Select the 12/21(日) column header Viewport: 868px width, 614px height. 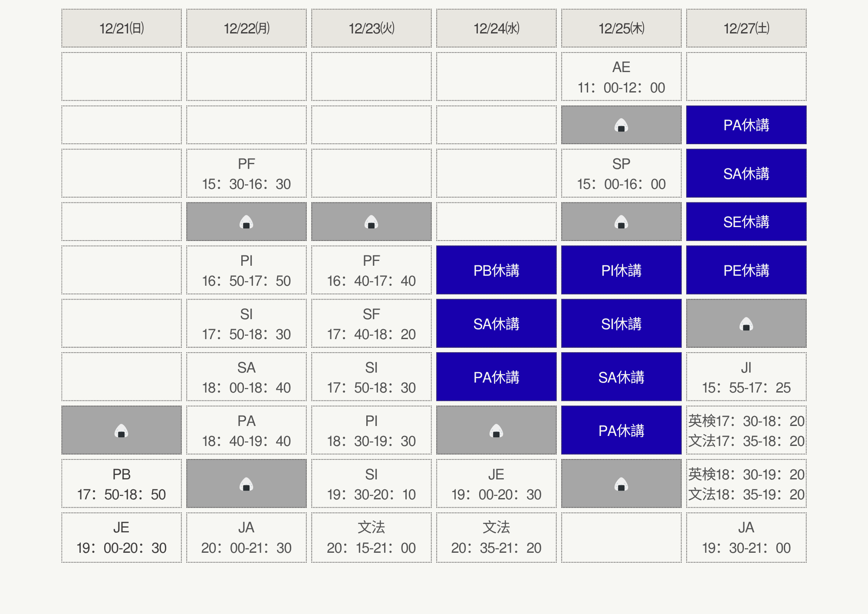click(x=122, y=29)
